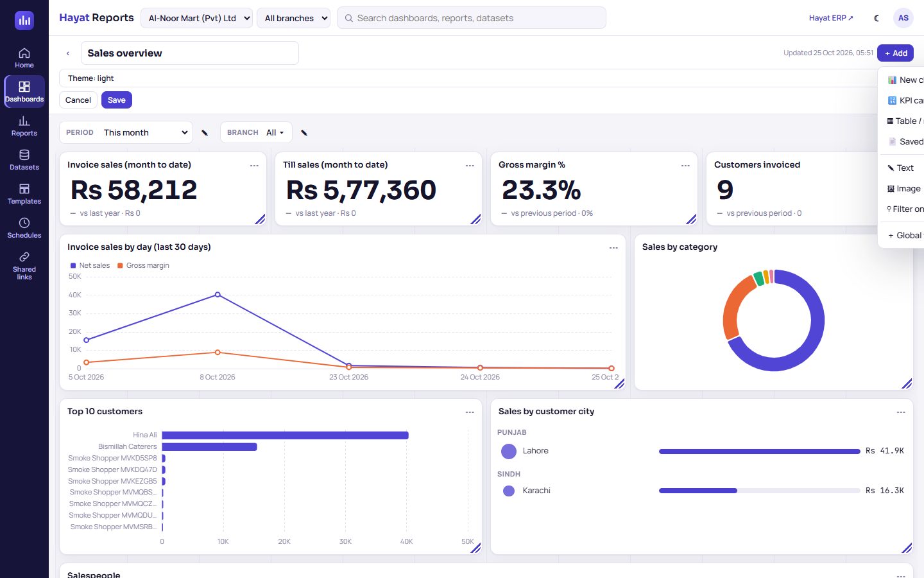The image size is (924, 578).
Task: Click the Rs 5,77,360 value
Action: (x=361, y=190)
